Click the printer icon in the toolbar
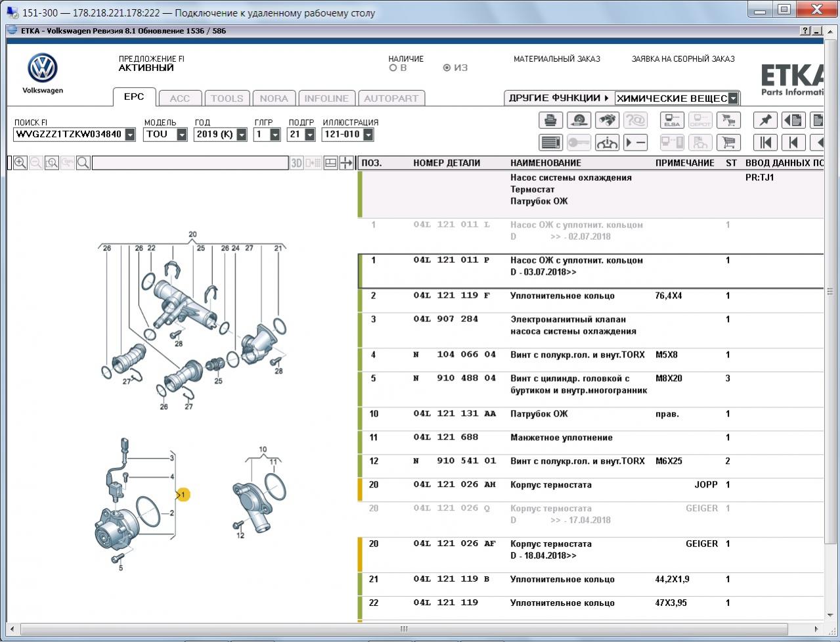 [x=551, y=120]
